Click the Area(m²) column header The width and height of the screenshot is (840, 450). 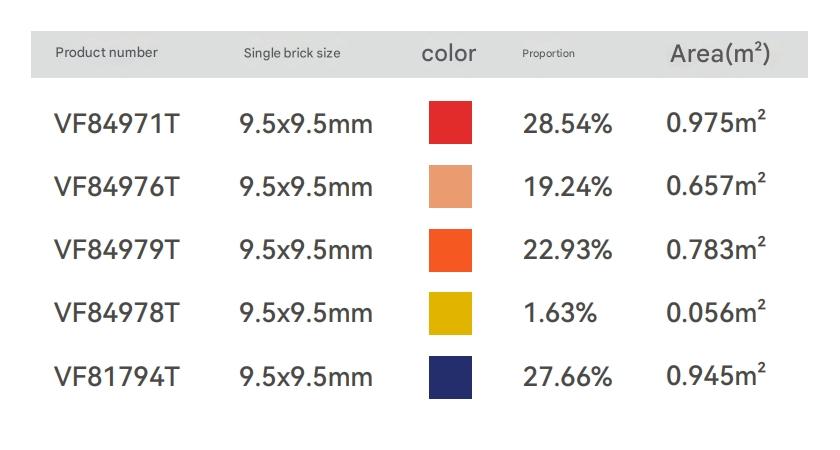pyautogui.click(x=719, y=53)
